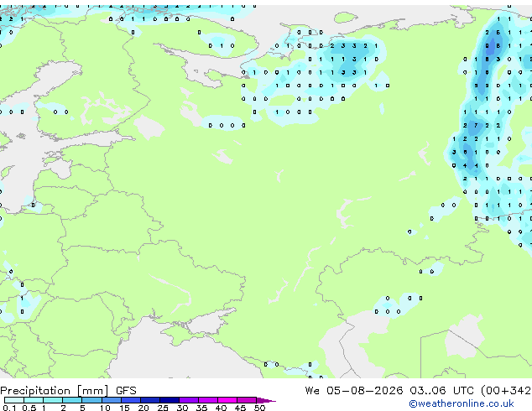Pick the 5–10 mm legend color swatch
Viewport: 532px width, 411px height.
click(91, 400)
